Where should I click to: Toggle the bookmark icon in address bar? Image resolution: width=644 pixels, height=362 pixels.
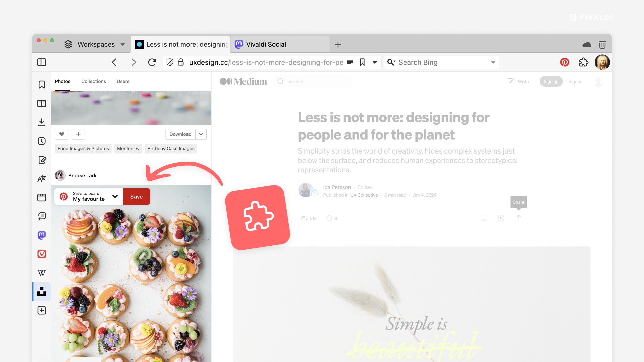click(362, 62)
